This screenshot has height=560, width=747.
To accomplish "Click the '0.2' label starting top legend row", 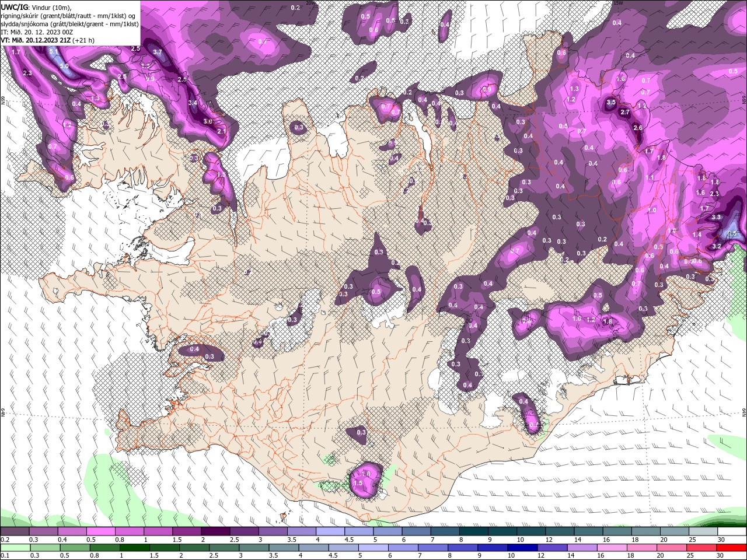I will point(5,540).
